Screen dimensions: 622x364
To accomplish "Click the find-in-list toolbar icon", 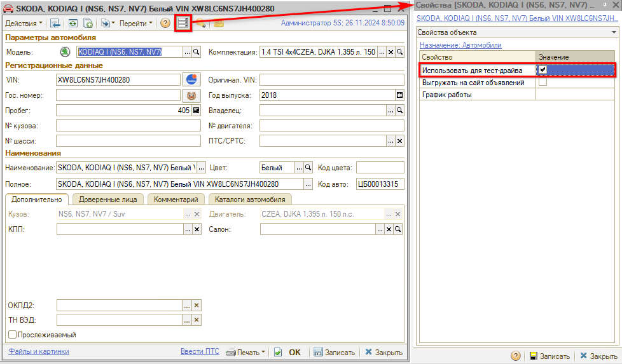I will coord(55,24).
